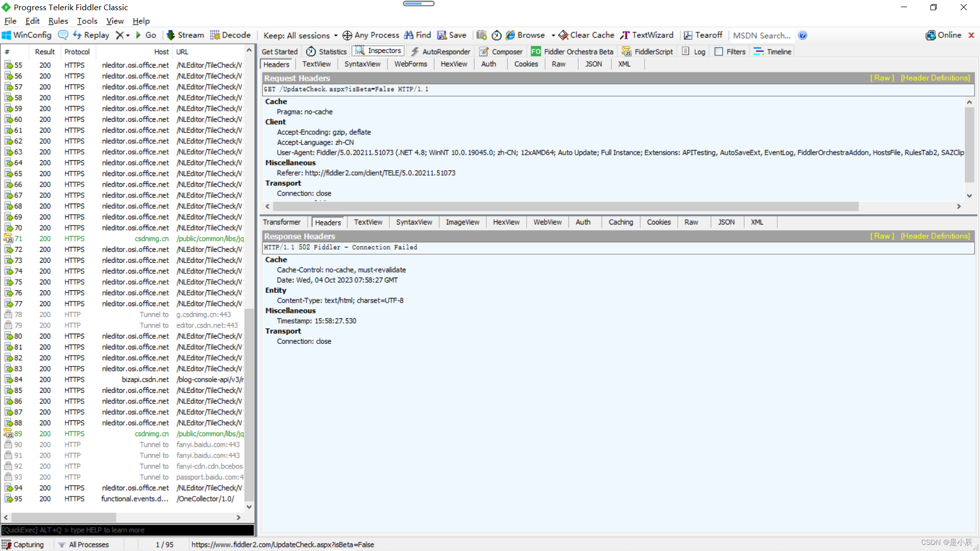The image size is (980, 551).
Task: Click session 55 HTTPS icon
Action: (9, 65)
